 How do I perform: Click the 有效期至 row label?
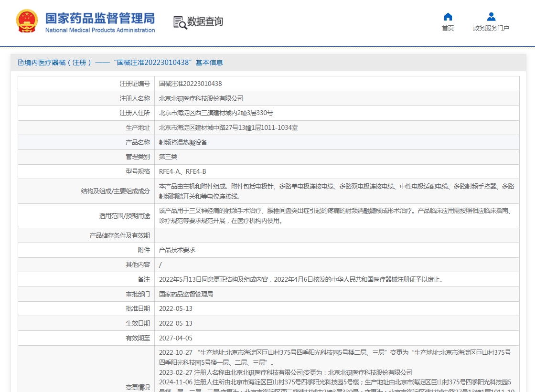point(138,338)
